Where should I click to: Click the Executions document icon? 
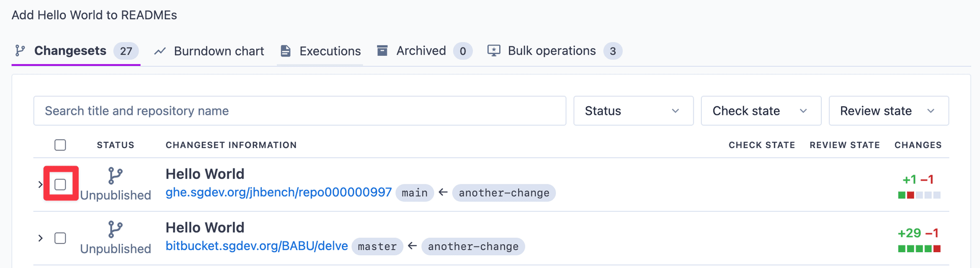[x=286, y=51]
